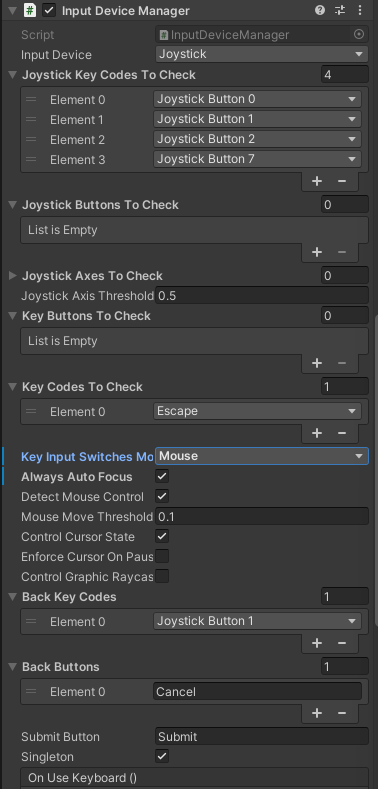Image resolution: width=378 pixels, height=789 pixels.
Task: Remove element from Back Buttons list
Action: tap(342, 713)
